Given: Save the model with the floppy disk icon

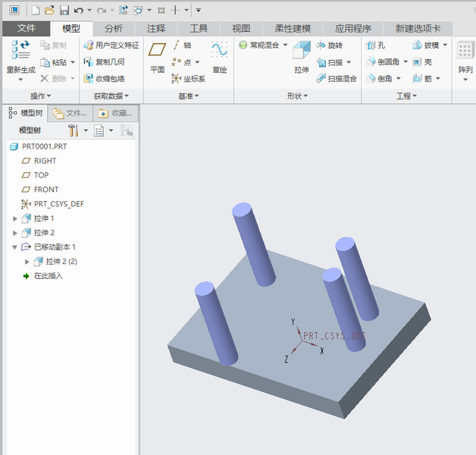Looking at the screenshot, I should click(64, 11).
